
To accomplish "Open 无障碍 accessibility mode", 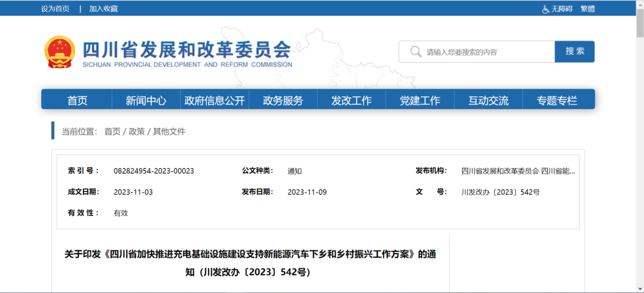I will (562, 8).
